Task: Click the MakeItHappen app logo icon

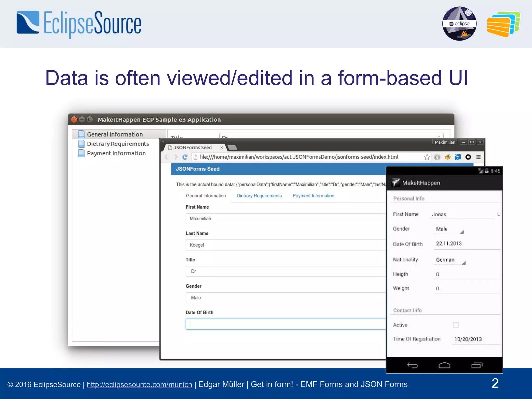Action: [x=396, y=183]
